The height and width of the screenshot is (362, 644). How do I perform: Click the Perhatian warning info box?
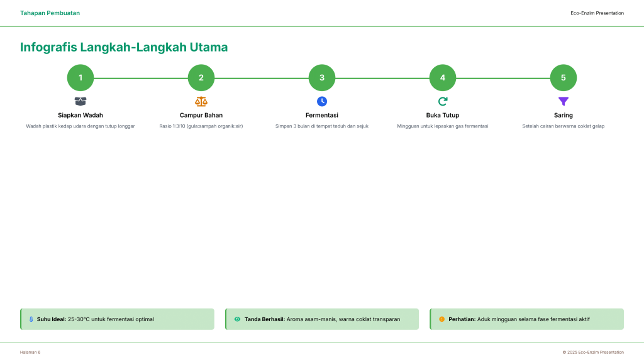(x=526, y=319)
